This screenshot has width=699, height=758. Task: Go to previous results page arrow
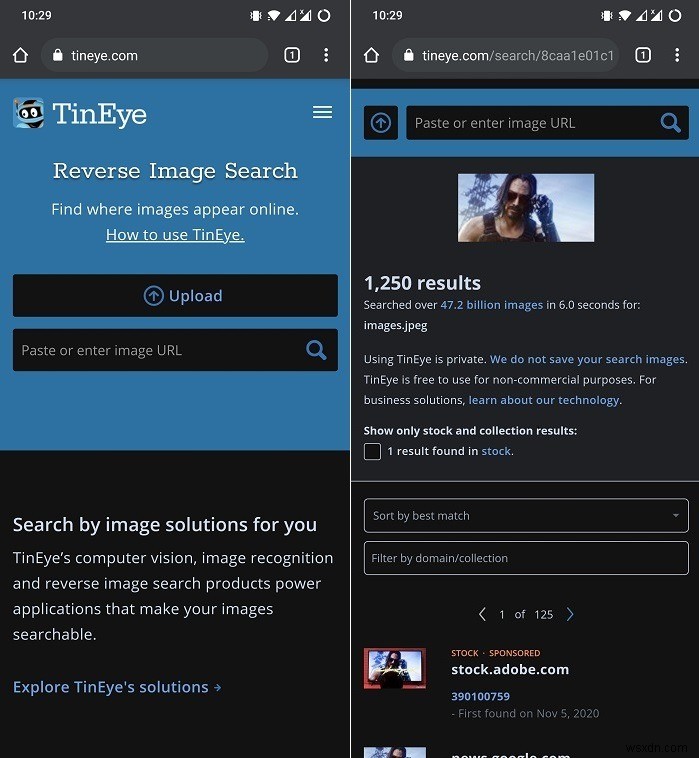point(482,614)
